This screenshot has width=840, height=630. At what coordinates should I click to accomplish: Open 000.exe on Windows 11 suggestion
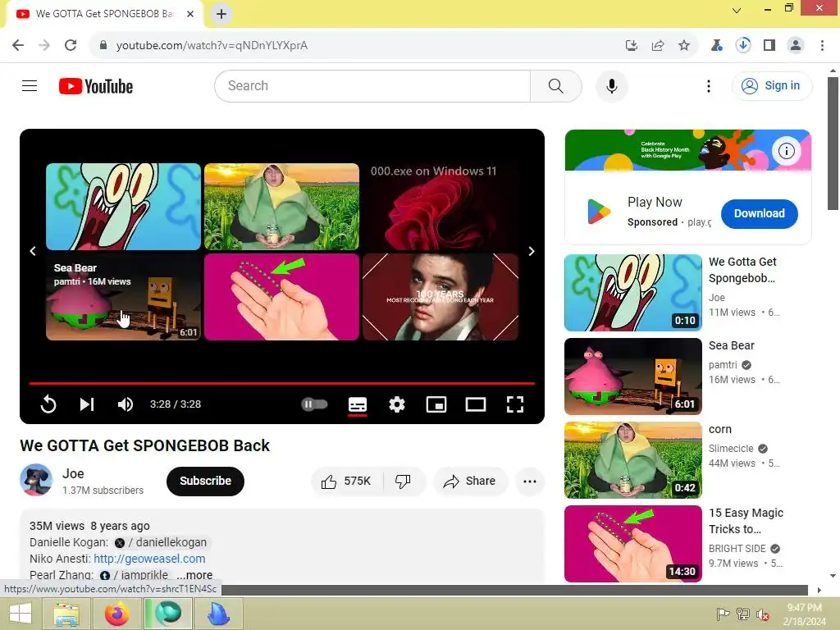[441, 206]
